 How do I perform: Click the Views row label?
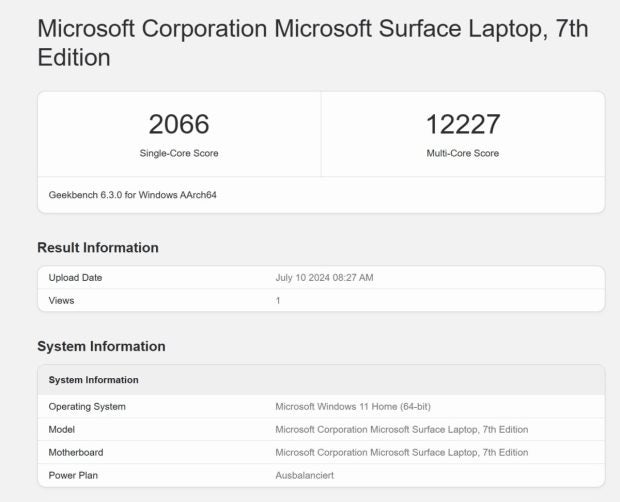(x=61, y=300)
